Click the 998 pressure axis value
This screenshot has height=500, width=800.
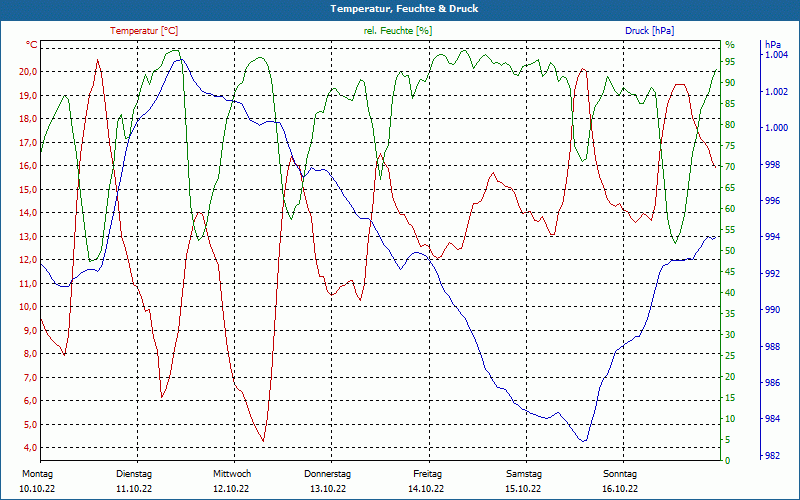(x=772, y=164)
